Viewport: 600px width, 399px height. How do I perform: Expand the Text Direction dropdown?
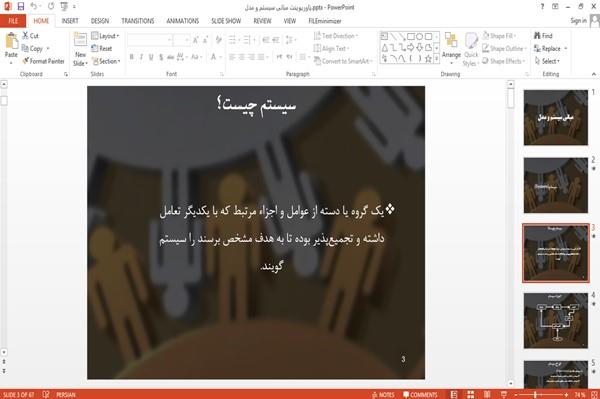(x=336, y=36)
